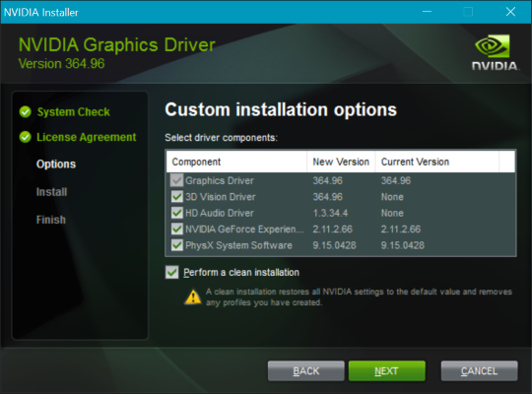Viewport: 532px width, 394px height.
Task: Click the Current Version column header
Action: 437,162
